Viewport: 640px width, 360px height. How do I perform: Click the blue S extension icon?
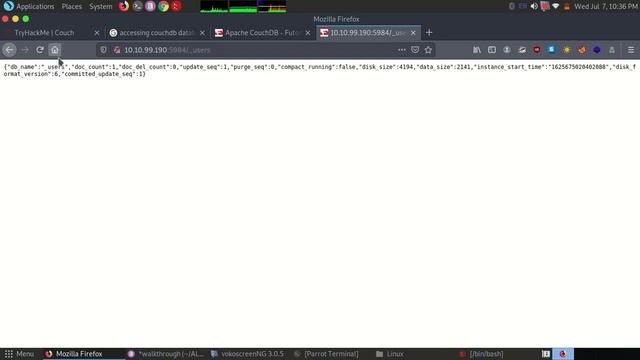pos(551,50)
